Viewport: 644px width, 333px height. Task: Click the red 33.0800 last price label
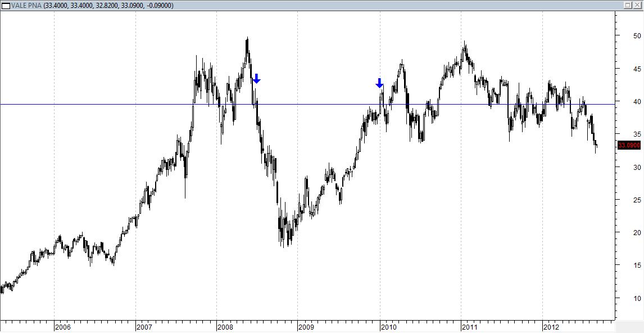point(628,145)
